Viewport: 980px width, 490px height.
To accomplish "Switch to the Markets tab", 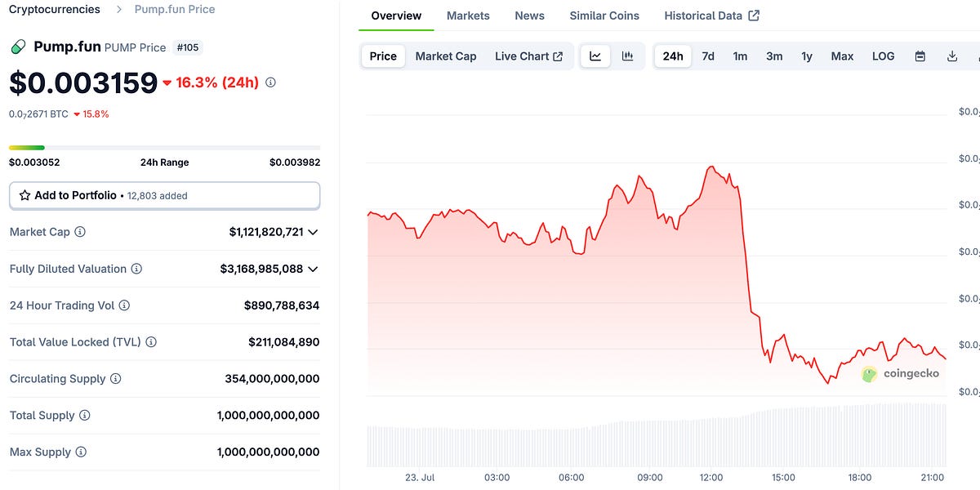I will pyautogui.click(x=468, y=15).
